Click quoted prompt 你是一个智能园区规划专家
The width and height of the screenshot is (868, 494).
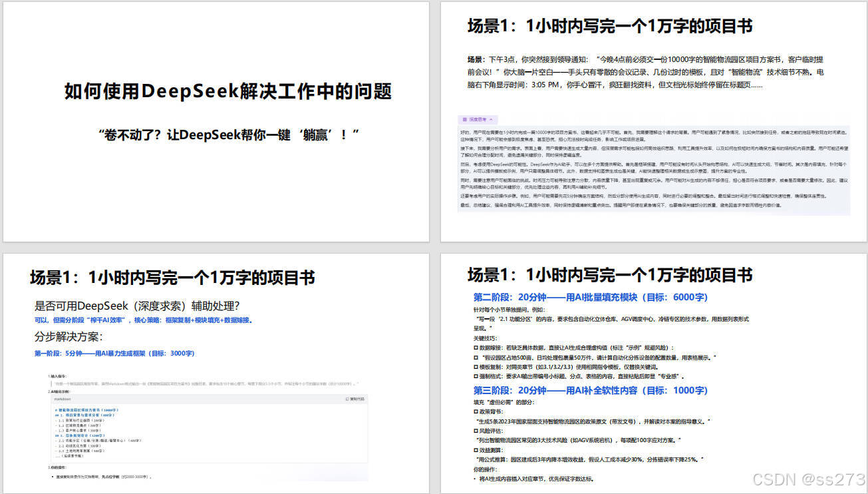click(206, 383)
